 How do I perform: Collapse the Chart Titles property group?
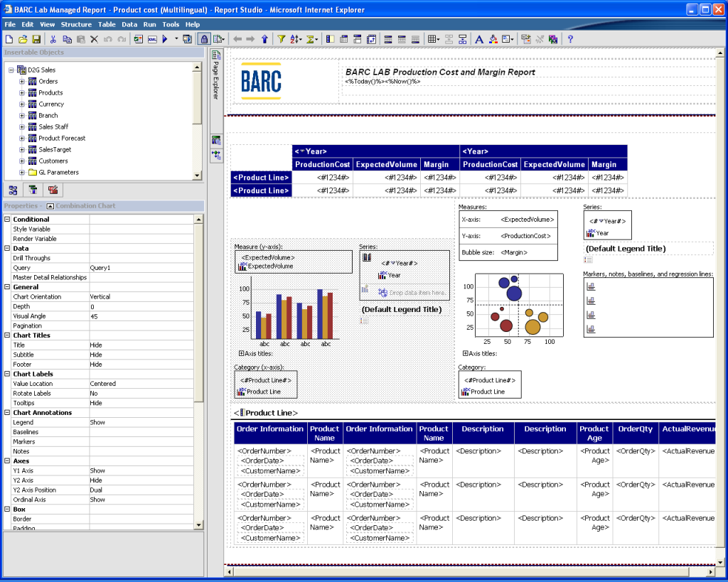[x=7, y=335]
